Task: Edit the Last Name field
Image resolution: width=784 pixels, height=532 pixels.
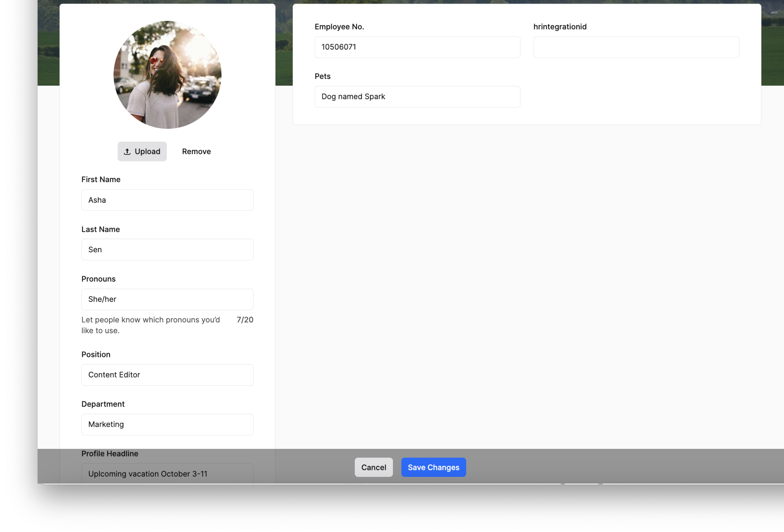Action: 167,250
